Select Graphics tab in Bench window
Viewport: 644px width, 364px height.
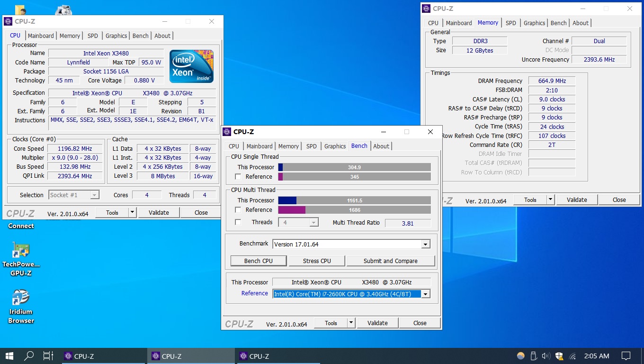335,146
